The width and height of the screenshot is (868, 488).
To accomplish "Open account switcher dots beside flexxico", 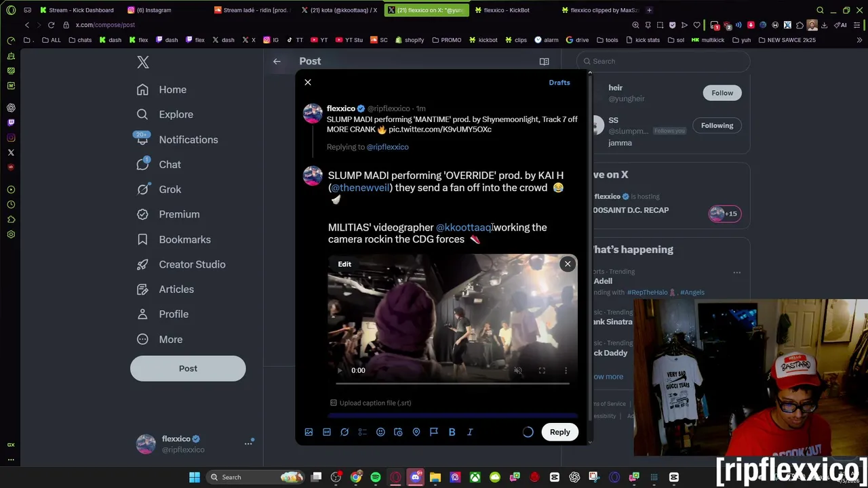I will coord(248,443).
